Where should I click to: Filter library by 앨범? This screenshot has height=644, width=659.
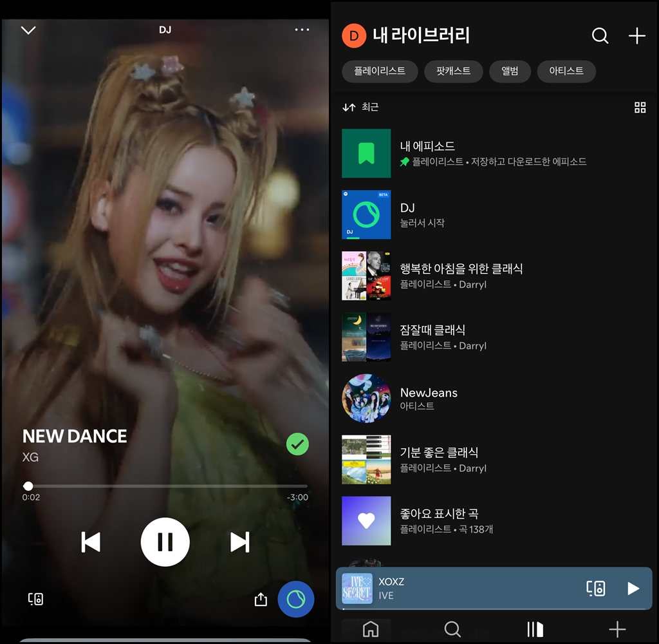pyautogui.click(x=510, y=71)
